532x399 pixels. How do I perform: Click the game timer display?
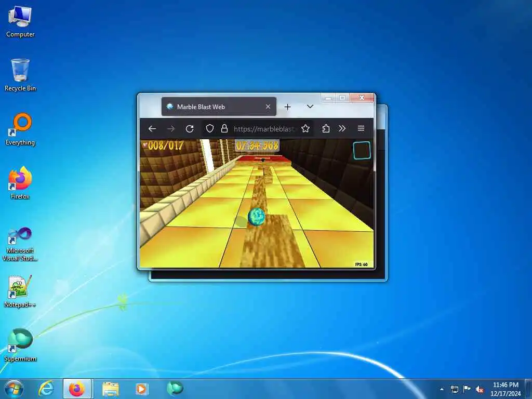[x=257, y=145]
